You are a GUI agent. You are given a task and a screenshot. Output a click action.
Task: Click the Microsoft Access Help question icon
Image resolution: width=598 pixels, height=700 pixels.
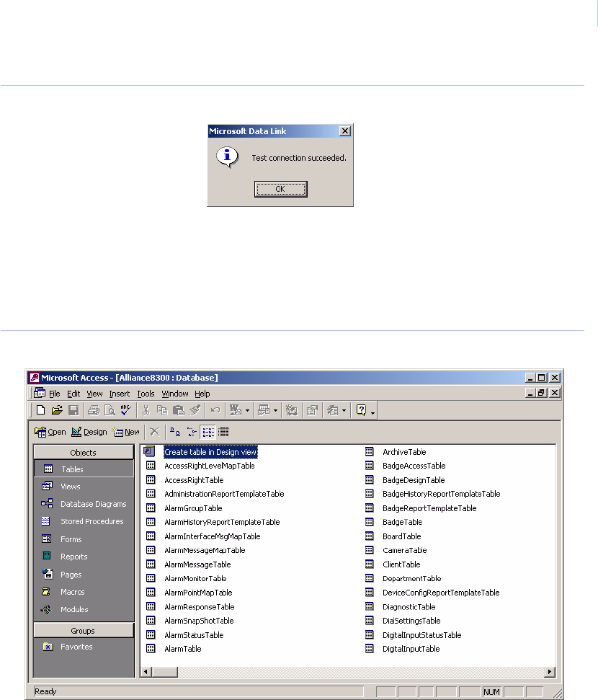pyautogui.click(x=361, y=409)
